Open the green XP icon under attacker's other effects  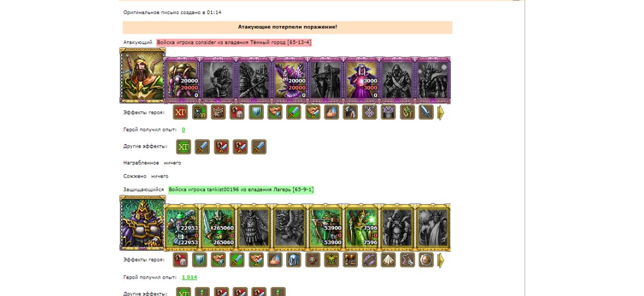click(183, 147)
